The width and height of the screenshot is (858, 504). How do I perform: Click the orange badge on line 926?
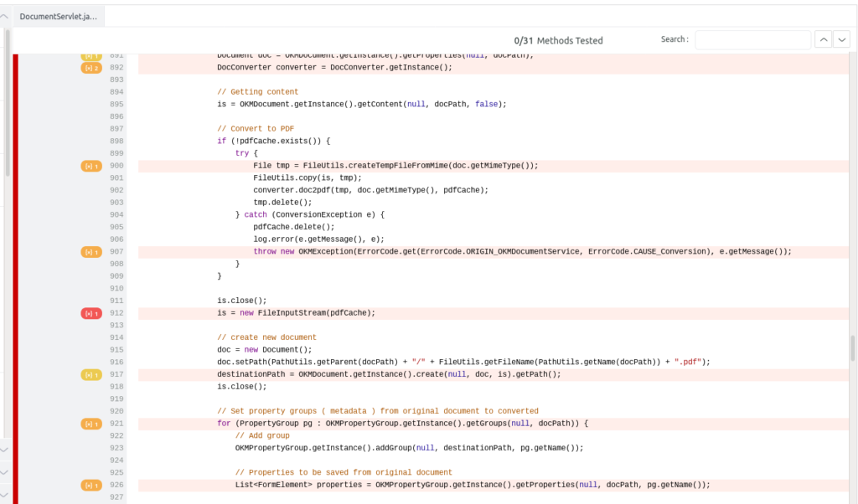(x=90, y=484)
